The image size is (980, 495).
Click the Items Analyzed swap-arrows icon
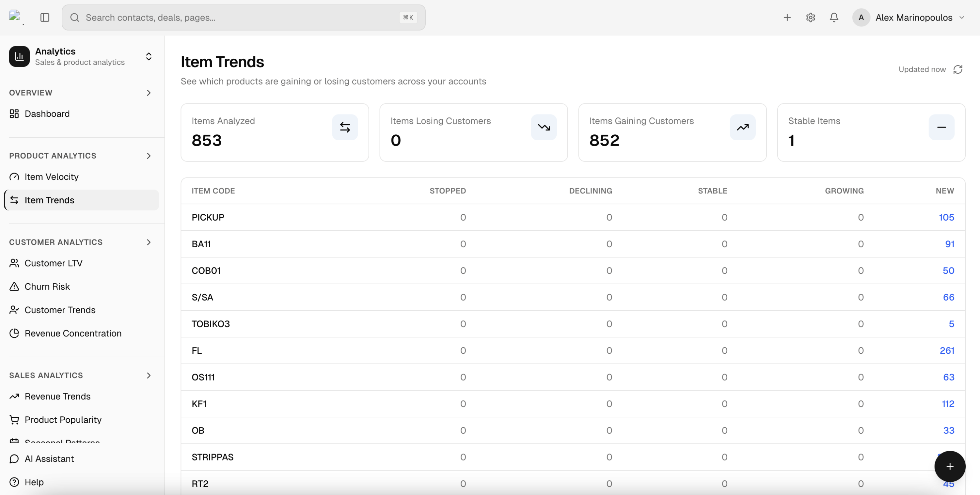pos(345,127)
